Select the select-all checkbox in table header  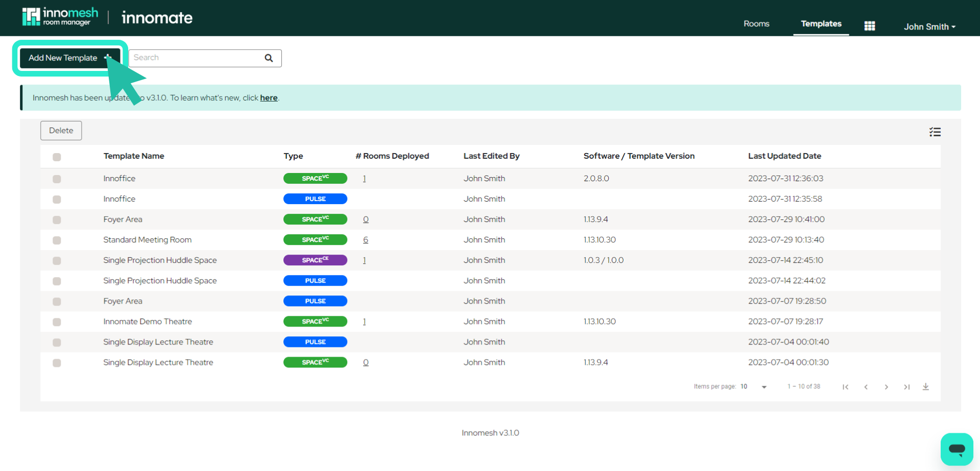[57, 157]
